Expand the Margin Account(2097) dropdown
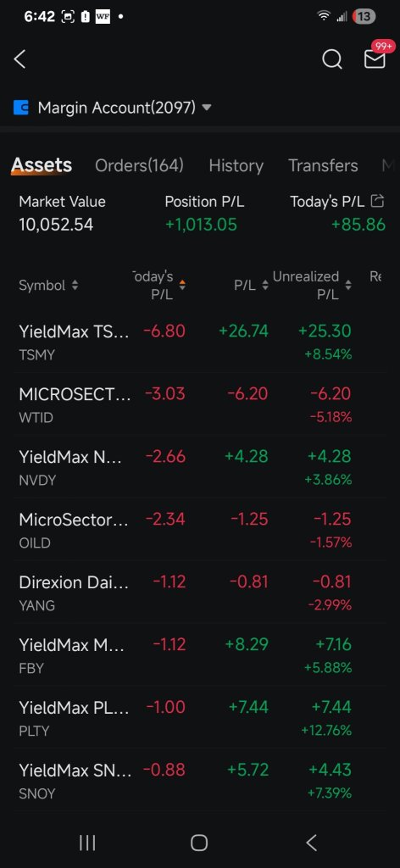The height and width of the screenshot is (868, 400). pyautogui.click(x=207, y=108)
